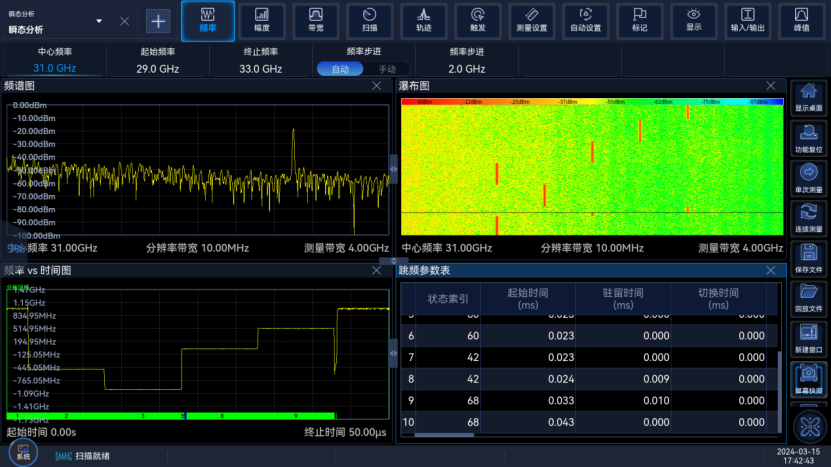Open the 测量设置 measurement settings tab
Image resolution: width=831 pixels, height=467 pixels.
[x=531, y=20]
